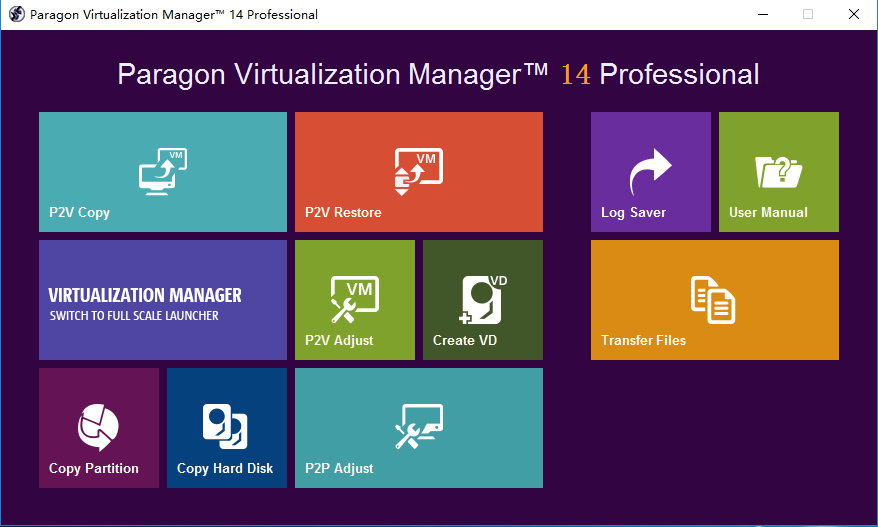Click the Log Saver arrow icon
878x527 pixels.
650,171
